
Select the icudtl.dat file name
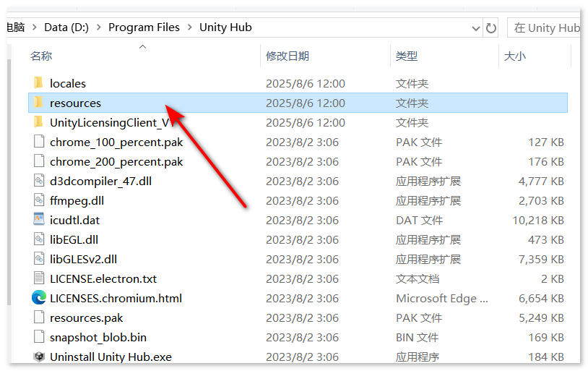click(74, 220)
